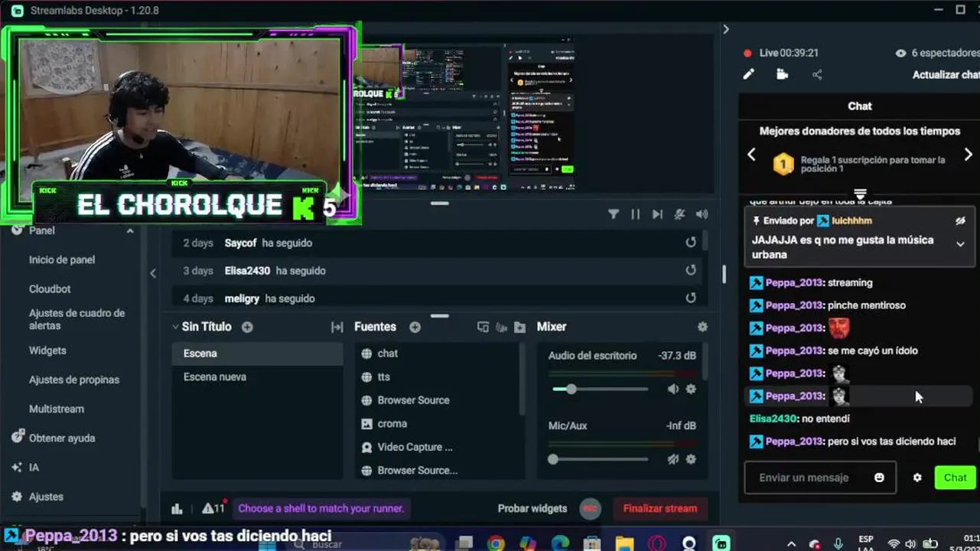Image resolution: width=980 pixels, height=551 pixels.
Task: Open Widgets in the sidebar
Action: click(x=47, y=350)
